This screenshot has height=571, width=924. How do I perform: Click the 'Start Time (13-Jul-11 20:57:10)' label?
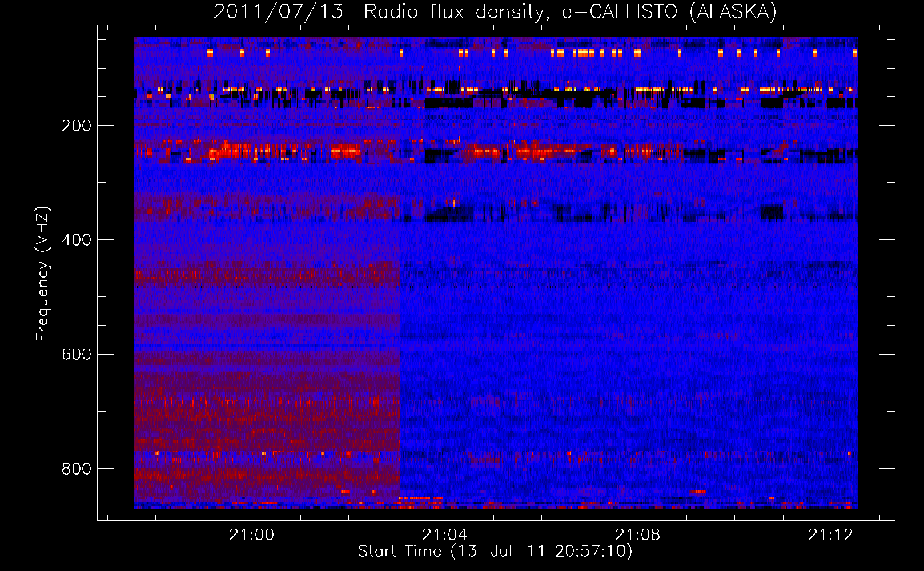[x=495, y=552]
